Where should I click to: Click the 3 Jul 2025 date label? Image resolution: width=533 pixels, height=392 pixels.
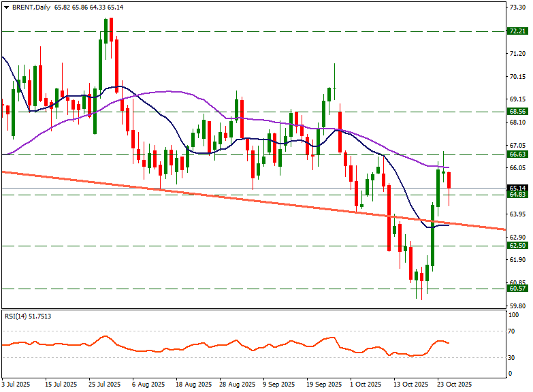point(16,385)
